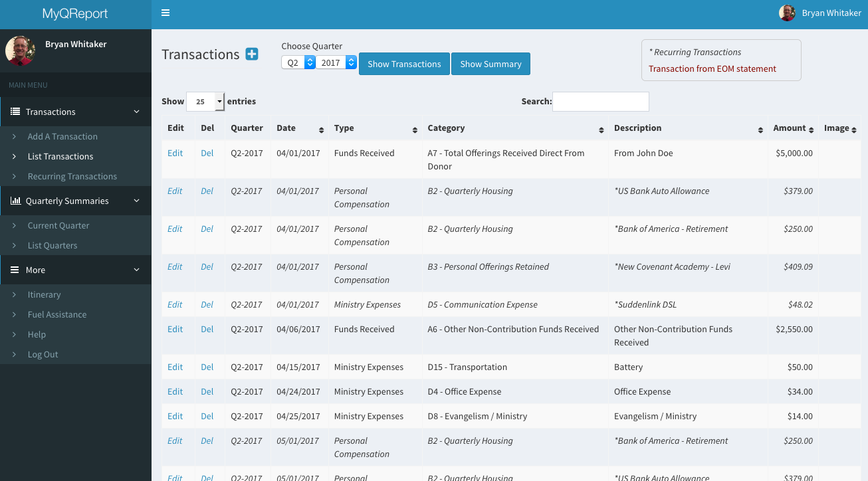Click the Quarterly Summaries chart icon
Image resolution: width=868 pixels, height=481 pixels.
coord(15,201)
